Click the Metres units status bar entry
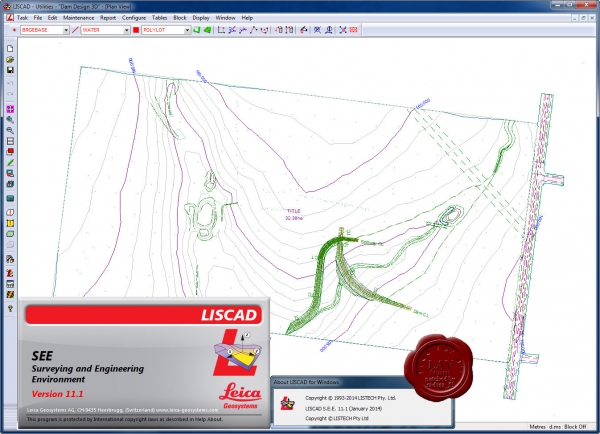The image size is (600, 434). 537,426
